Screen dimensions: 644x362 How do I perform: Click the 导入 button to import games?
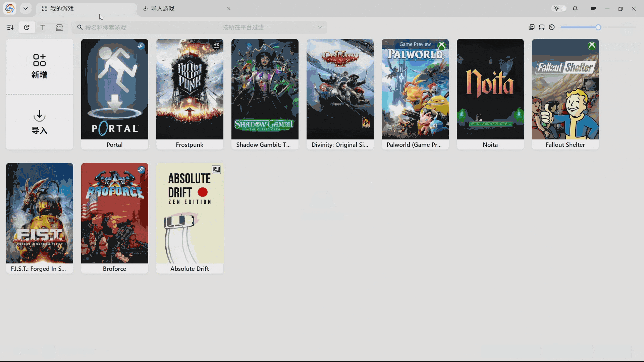coord(40,122)
